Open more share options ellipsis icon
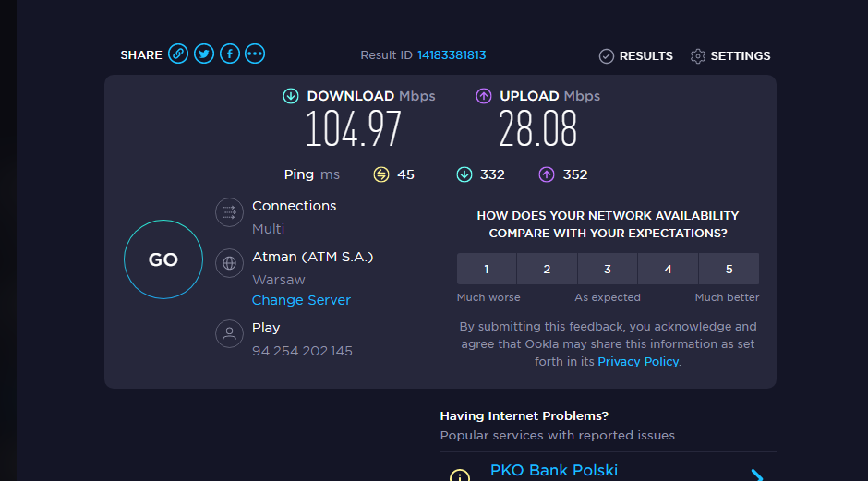Viewport: 868px width, 481px height. [x=256, y=54]
